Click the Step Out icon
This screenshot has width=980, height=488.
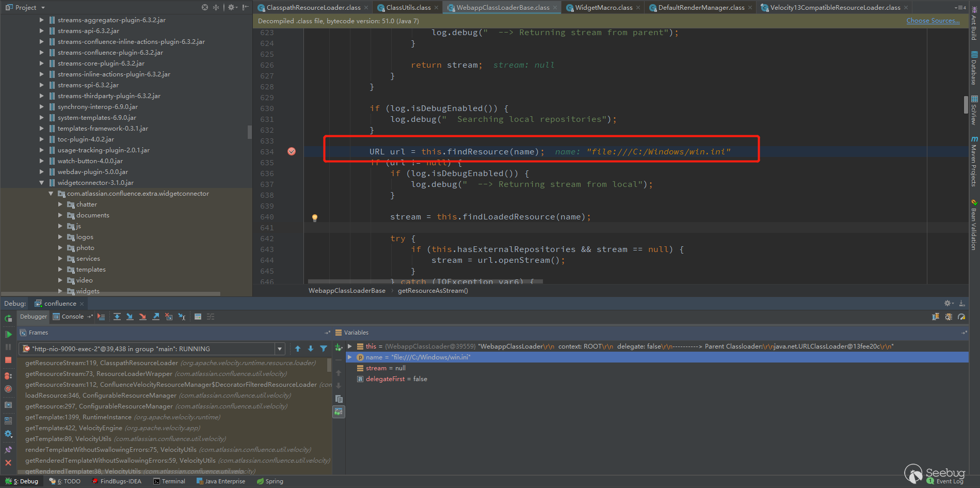[156, 317]
